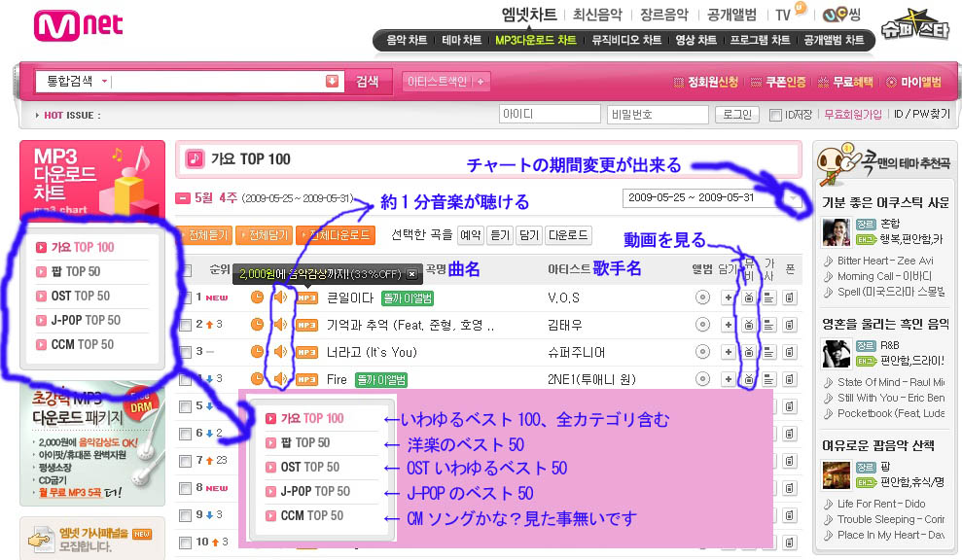Click the MP3 icon for 큰일이다
The height and width of the screenshot is (560, 962).
[306, 298]
